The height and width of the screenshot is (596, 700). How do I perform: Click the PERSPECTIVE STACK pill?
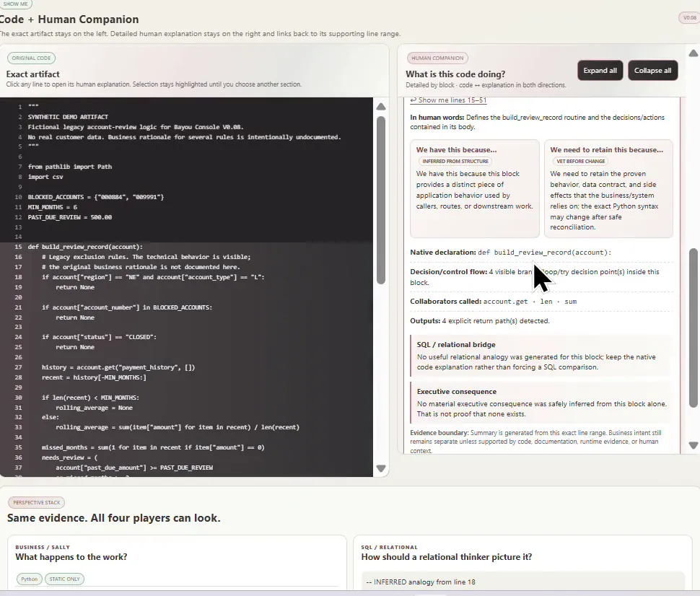click(x=36, y=503)
